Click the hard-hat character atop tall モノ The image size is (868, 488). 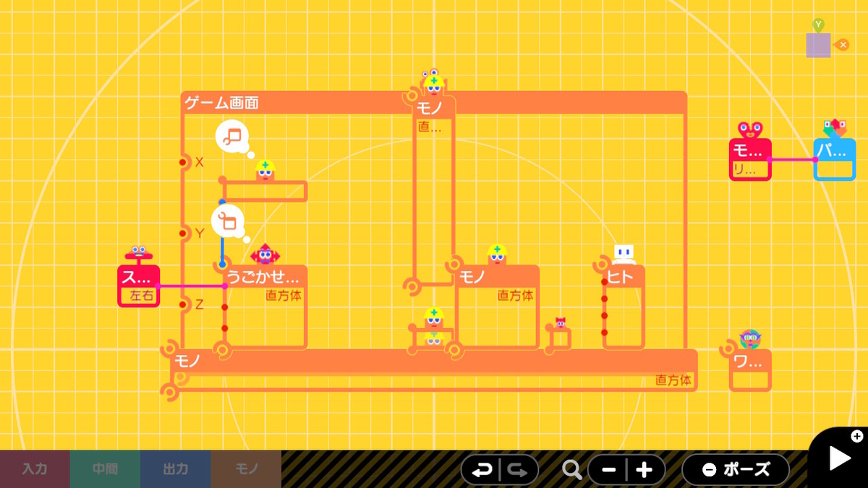point(433,84)
